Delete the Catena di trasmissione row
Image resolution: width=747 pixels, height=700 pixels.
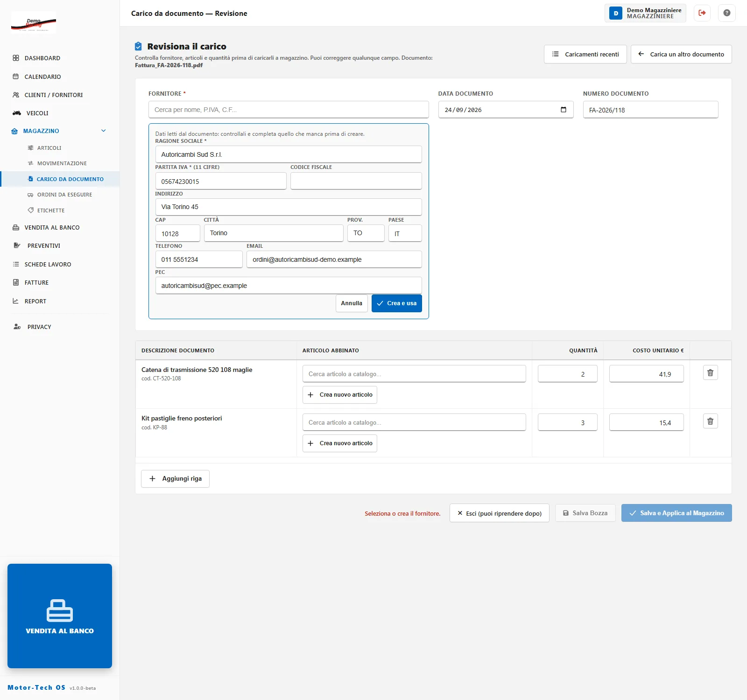tap(710, 373)
